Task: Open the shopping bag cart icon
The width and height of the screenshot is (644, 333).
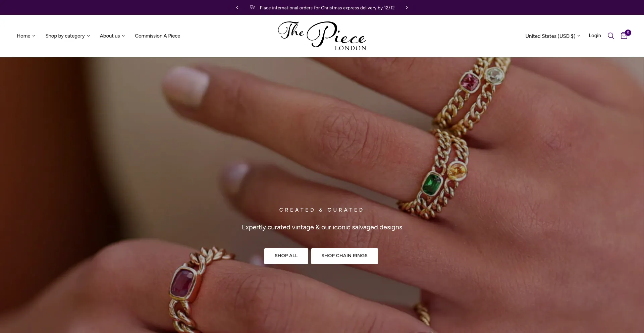Action: tap(624, 36)
